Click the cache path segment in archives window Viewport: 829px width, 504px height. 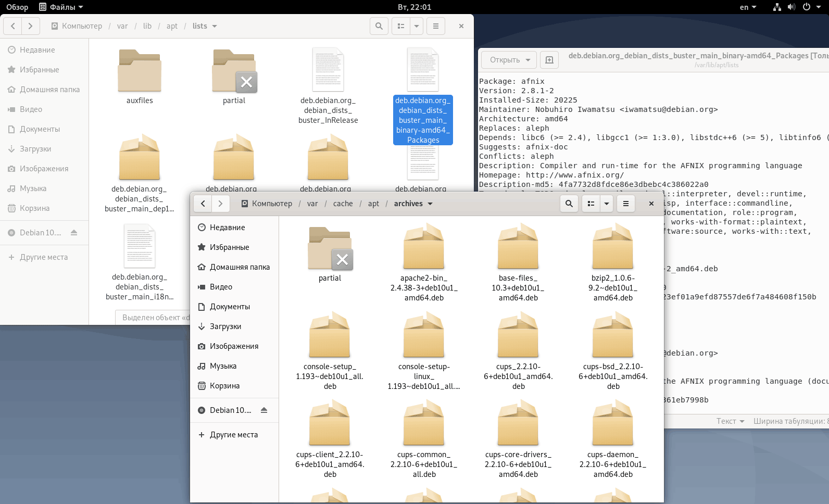coord(343,204)
